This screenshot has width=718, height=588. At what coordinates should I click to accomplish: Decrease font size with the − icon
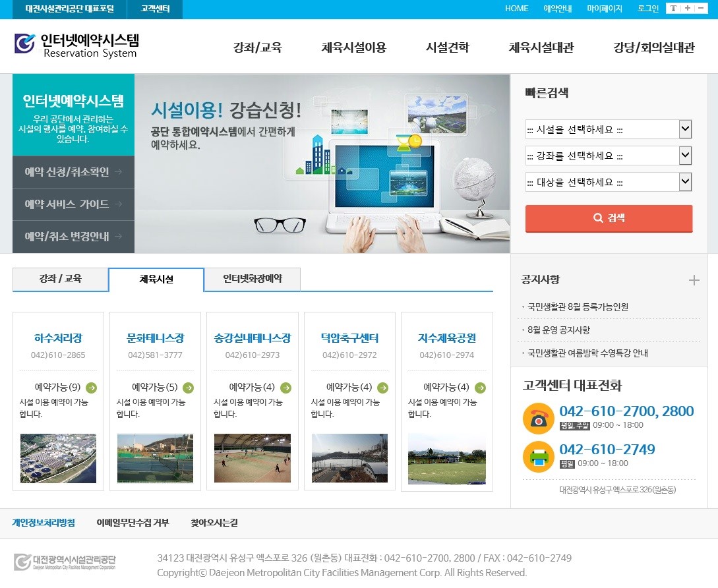coord(700,9)
